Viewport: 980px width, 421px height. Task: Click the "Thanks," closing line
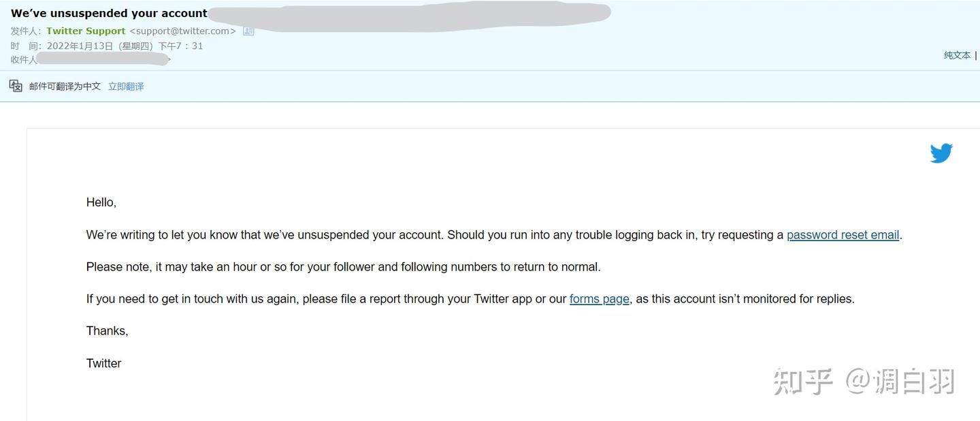(107, 331)
